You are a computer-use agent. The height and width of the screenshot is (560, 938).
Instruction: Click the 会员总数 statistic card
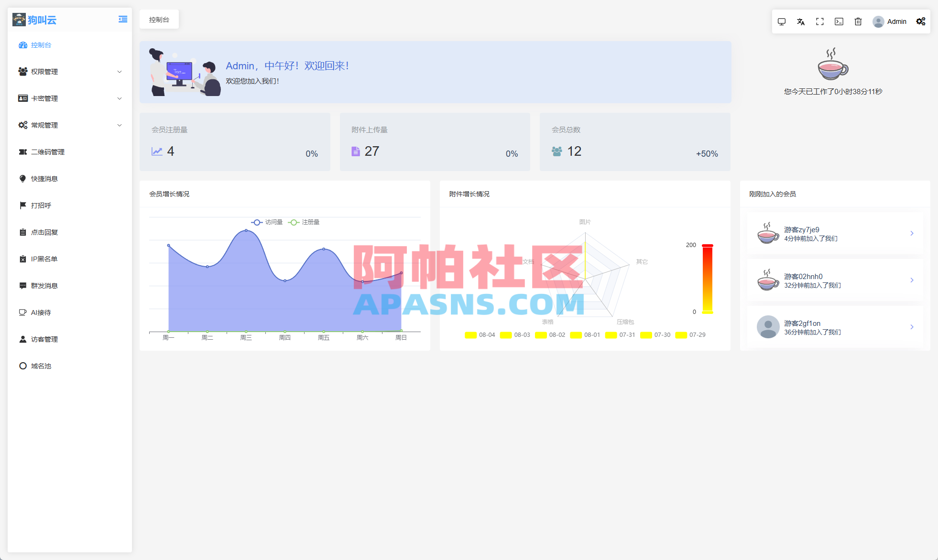(635, 142)
